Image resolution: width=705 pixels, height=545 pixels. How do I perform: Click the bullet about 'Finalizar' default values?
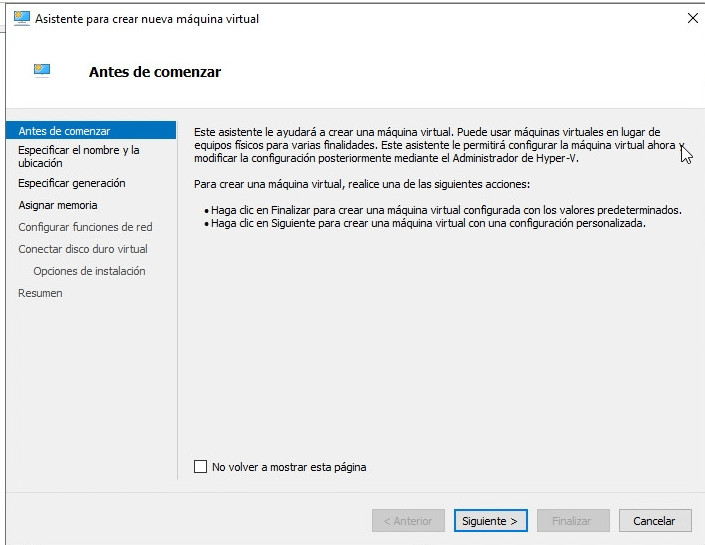445,210
